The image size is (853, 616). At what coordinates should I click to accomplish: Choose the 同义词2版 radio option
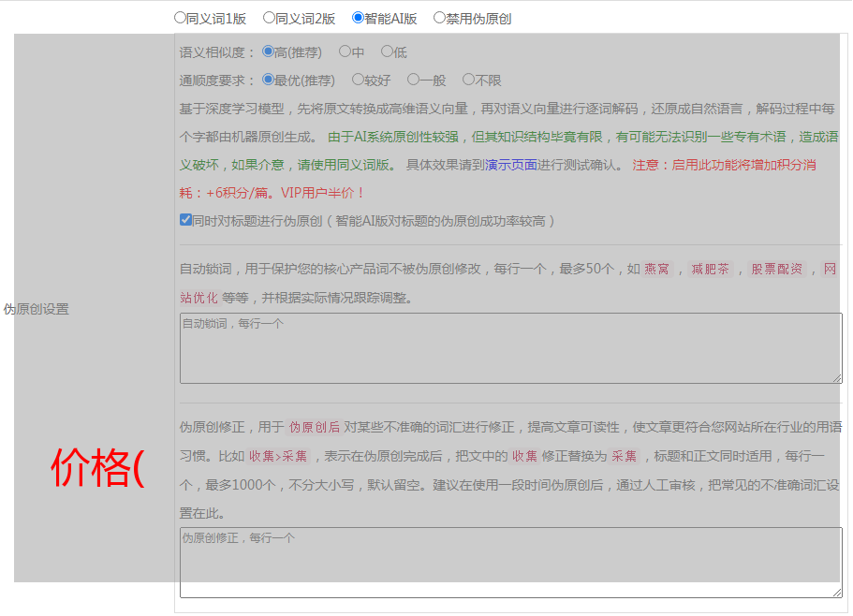click(269, 18)
